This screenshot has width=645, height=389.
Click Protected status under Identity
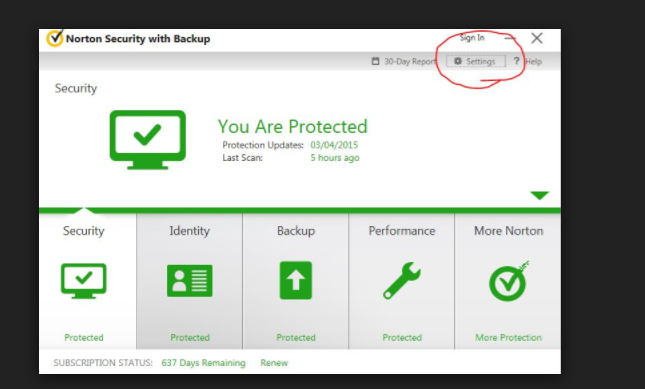click(190, 338)
